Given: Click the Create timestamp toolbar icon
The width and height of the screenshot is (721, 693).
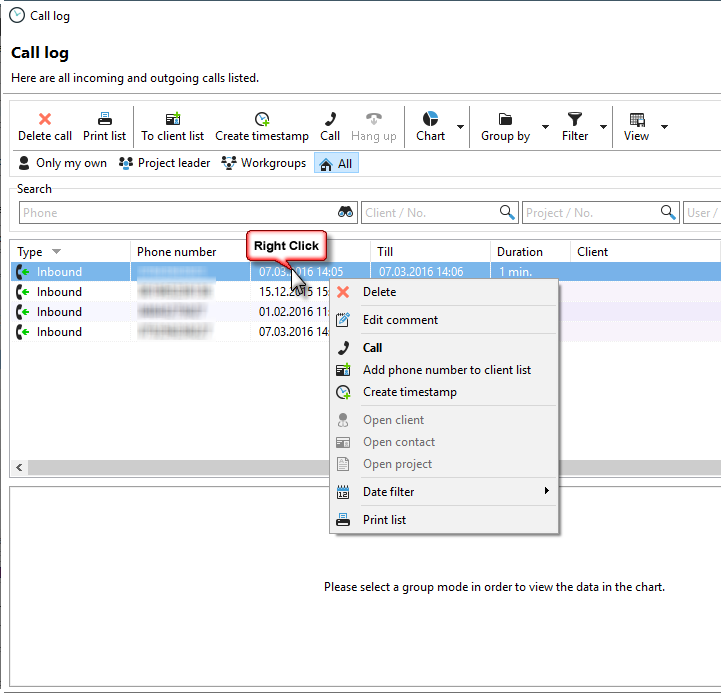Looking at the screenshot, I should point(262,119).
